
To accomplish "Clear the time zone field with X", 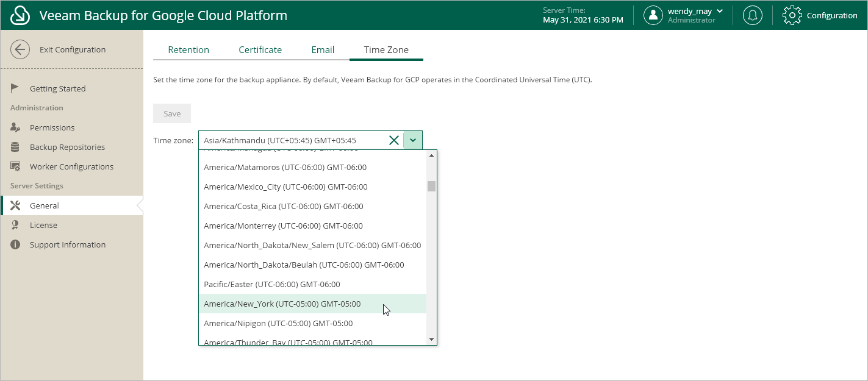I will click(394, 140).
